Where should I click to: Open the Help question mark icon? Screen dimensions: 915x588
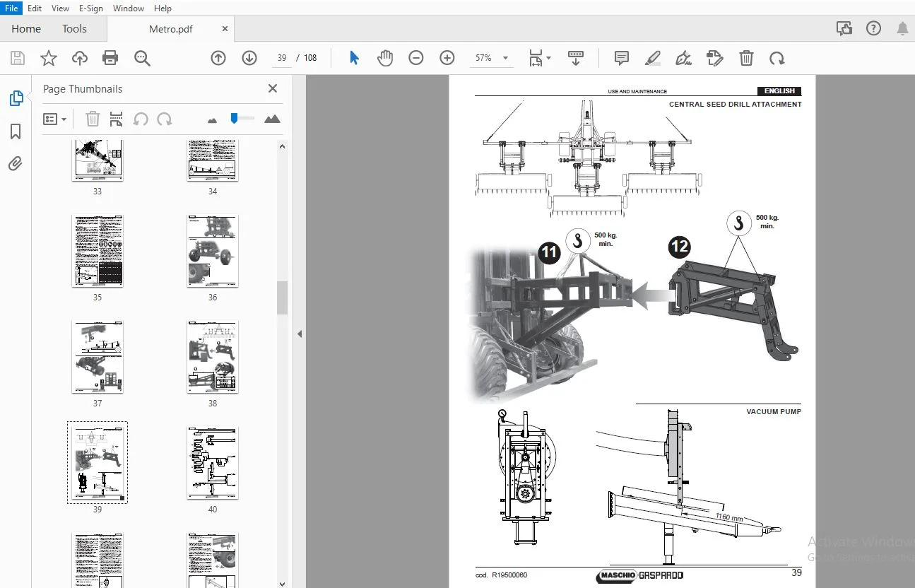(x=873, y=28)
